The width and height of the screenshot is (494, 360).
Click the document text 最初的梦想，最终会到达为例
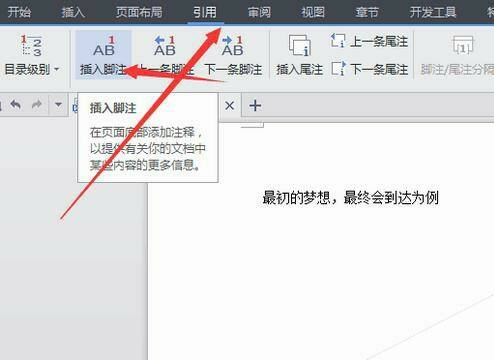point(350,198)
